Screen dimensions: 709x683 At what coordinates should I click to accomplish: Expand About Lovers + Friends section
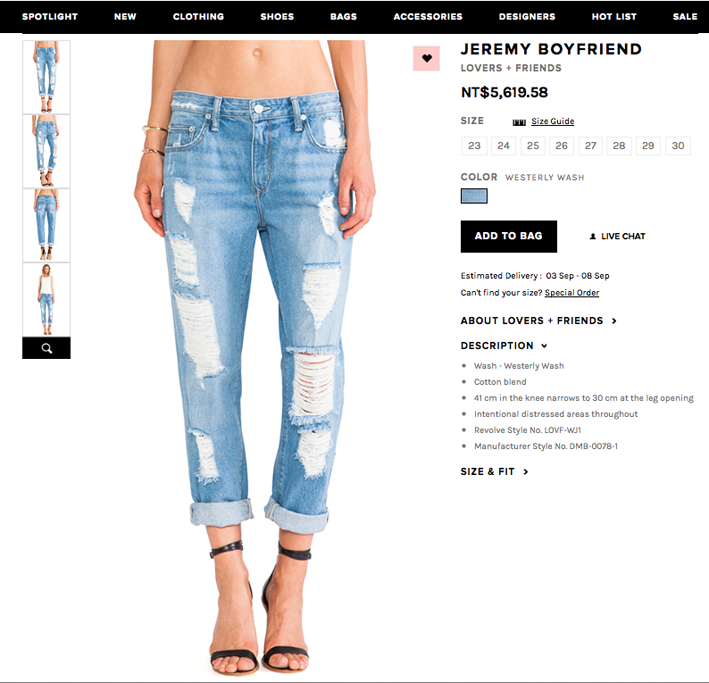pyautogui.click(x=539, y=321)
